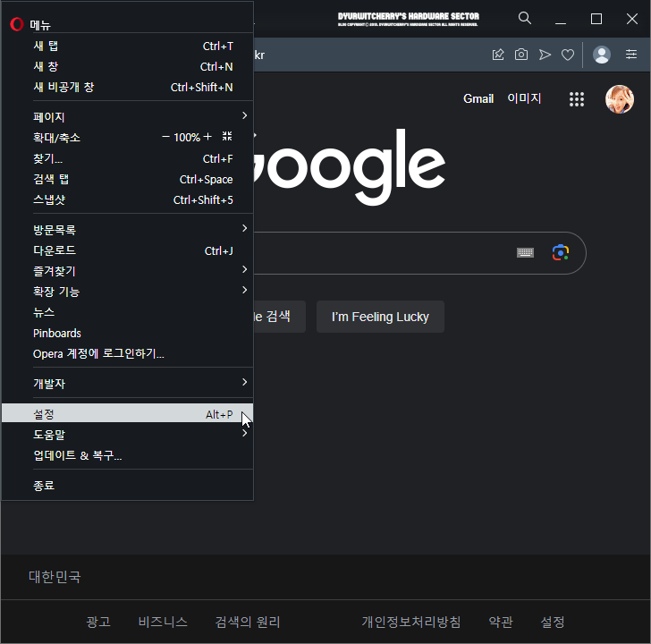Image resolution: width=651 pixels, height=644 pixels.
Task: Open 비즈니스 footer link
Action: point(163,622)
